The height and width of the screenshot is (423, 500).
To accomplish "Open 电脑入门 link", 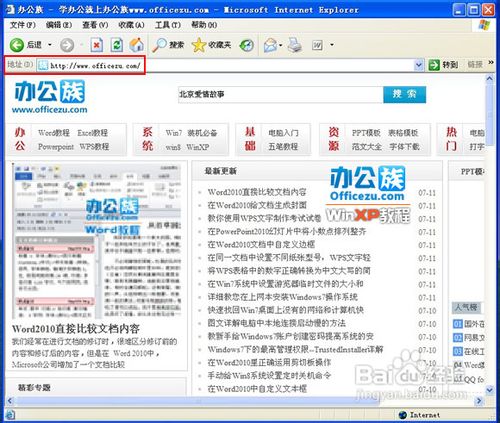I will click(x=283, y=133).
